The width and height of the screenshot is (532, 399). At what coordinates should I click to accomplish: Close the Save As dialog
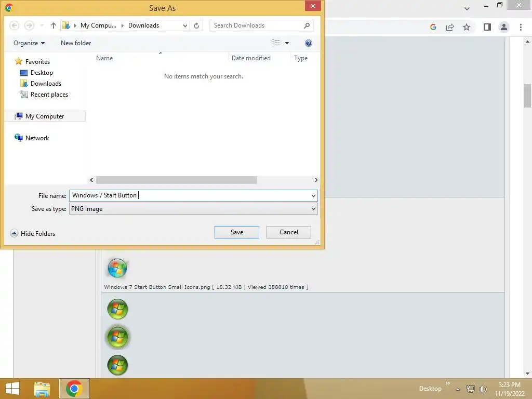pyautogui.click(x=313, y=6)
